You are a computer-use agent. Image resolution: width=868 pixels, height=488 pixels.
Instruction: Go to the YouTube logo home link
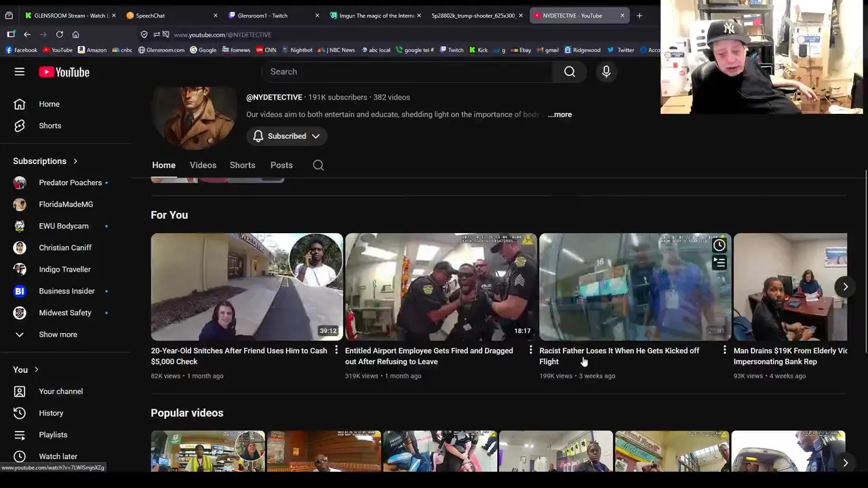[64, 72]
